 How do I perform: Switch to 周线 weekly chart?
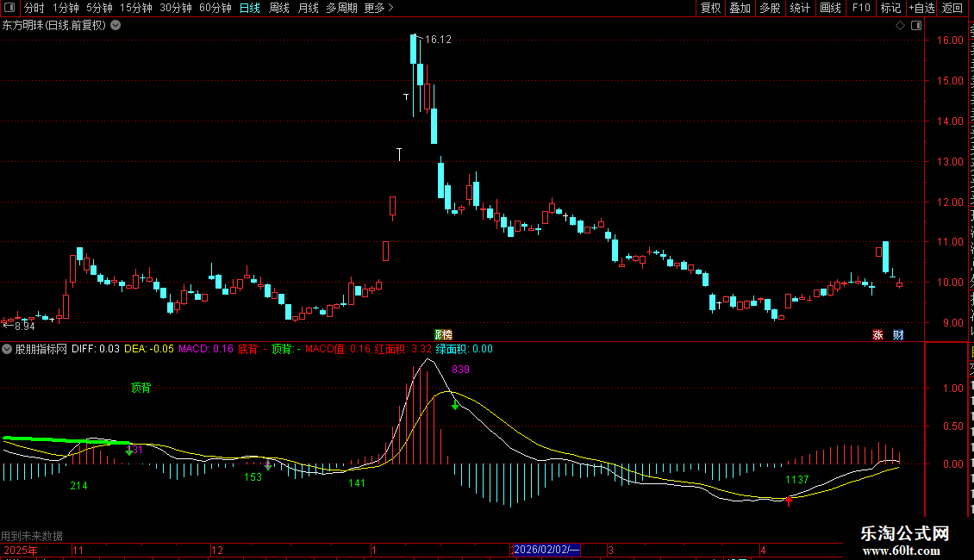(279, 8)
